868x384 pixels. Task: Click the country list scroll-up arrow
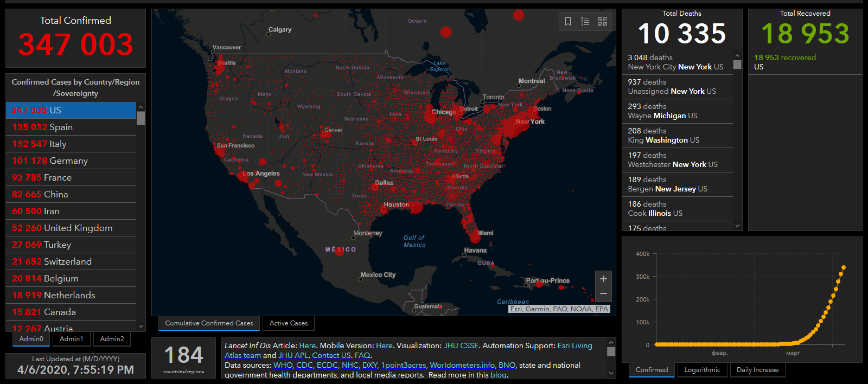click(141, 107)
